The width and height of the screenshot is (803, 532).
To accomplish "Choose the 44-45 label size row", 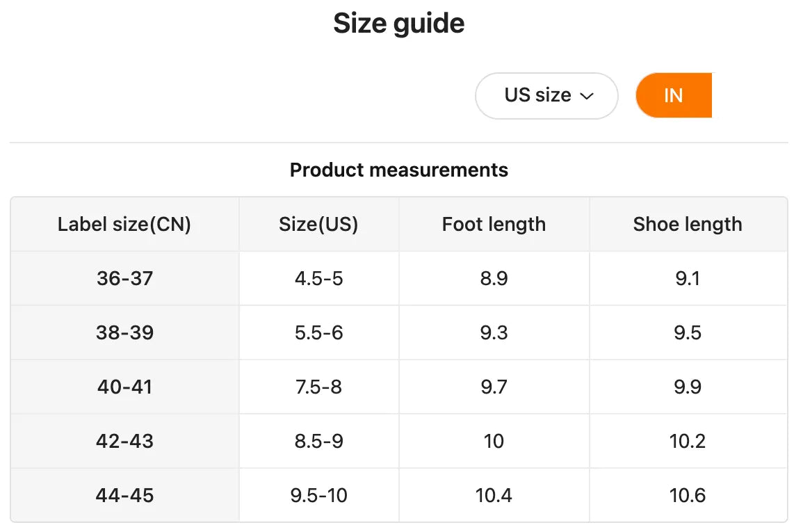I will click(125, 496).
